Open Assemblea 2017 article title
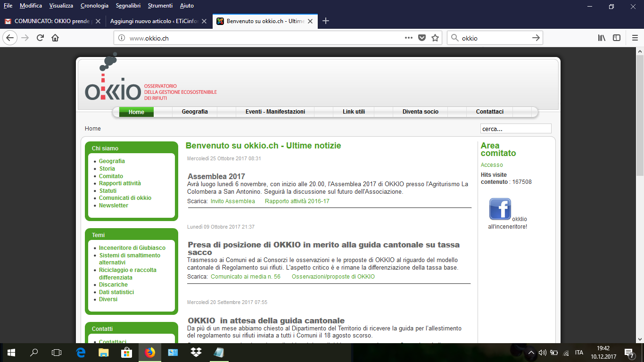 tap(216, 177)
